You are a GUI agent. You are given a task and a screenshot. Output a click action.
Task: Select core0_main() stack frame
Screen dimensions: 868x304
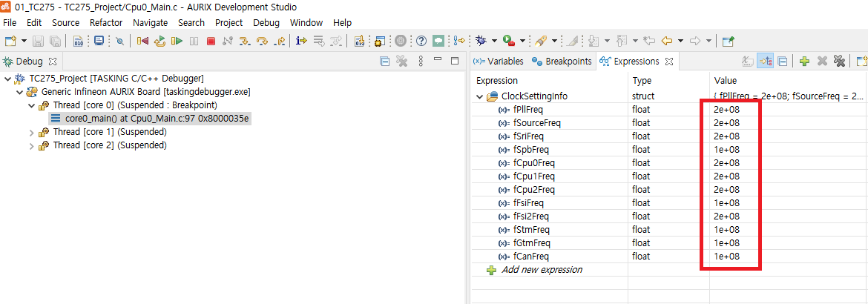[149, 119]
